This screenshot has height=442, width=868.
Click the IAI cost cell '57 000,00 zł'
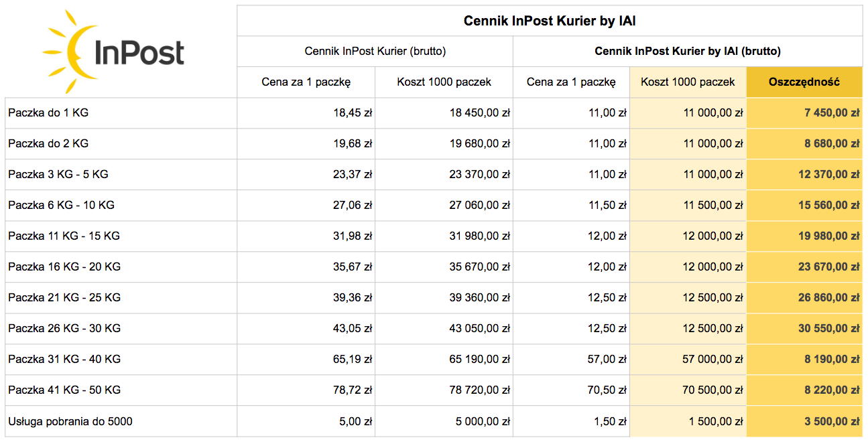(x=688, y=360)
